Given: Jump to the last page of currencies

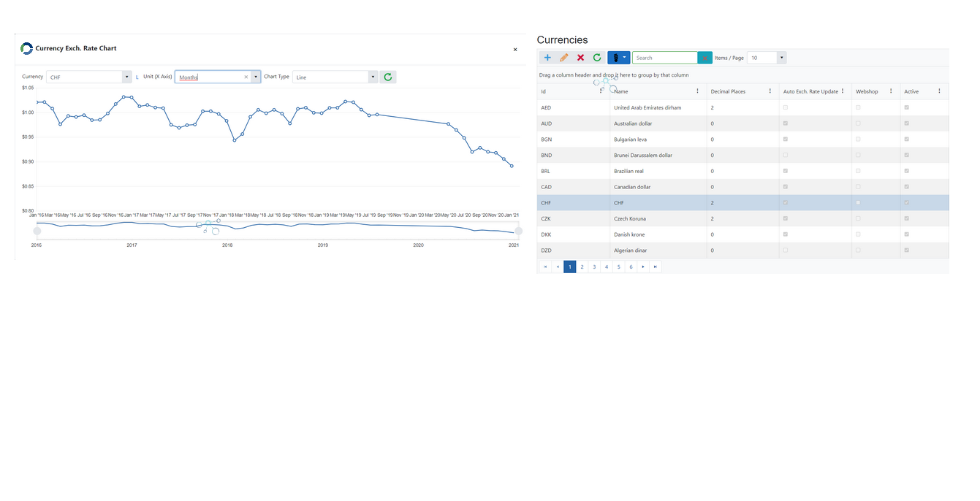Looking at the screenshot, I should 656,267.
